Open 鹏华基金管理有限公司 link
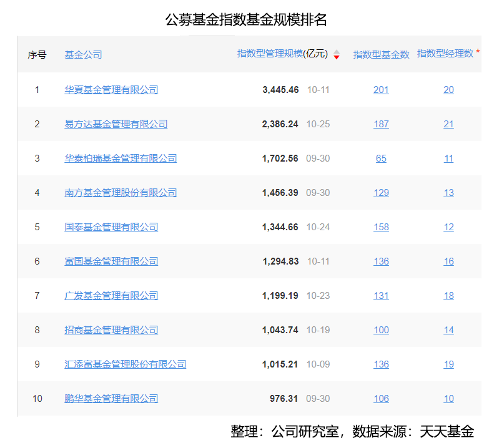Screen dimensions: 489x448 pos(111,398)
